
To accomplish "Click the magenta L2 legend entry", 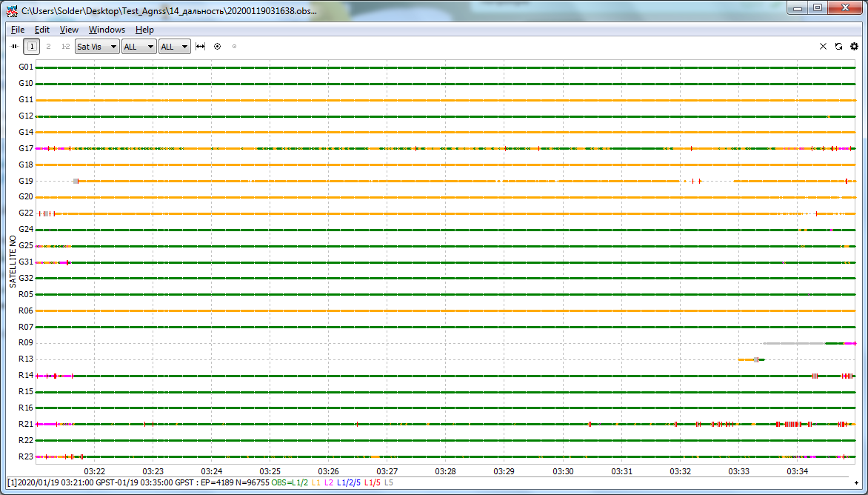I will tap(329, 483).
